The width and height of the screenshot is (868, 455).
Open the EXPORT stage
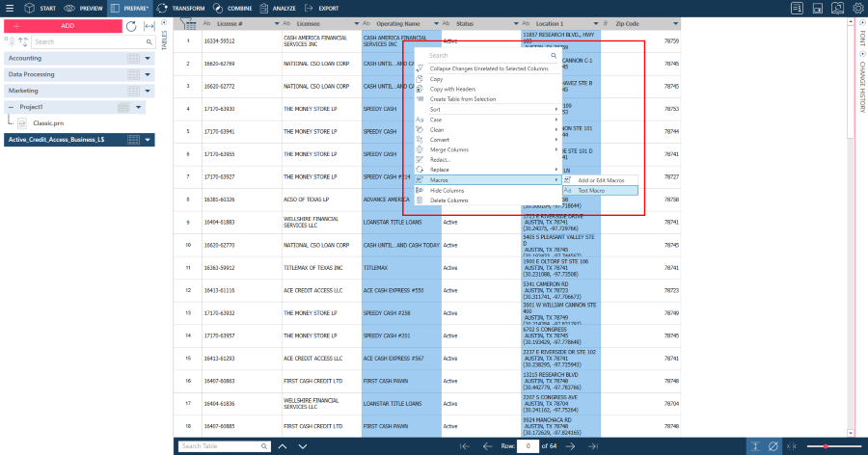tap(321, 9)
